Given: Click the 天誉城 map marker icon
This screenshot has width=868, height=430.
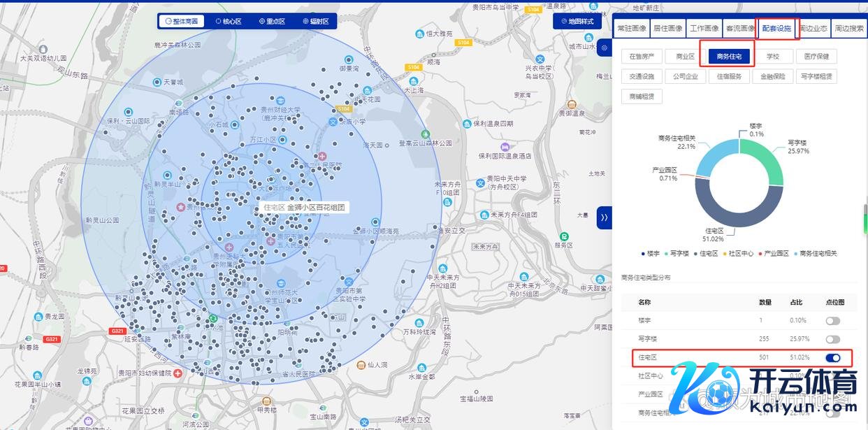Looking at the screenshot, I should (x=158, y=82).
